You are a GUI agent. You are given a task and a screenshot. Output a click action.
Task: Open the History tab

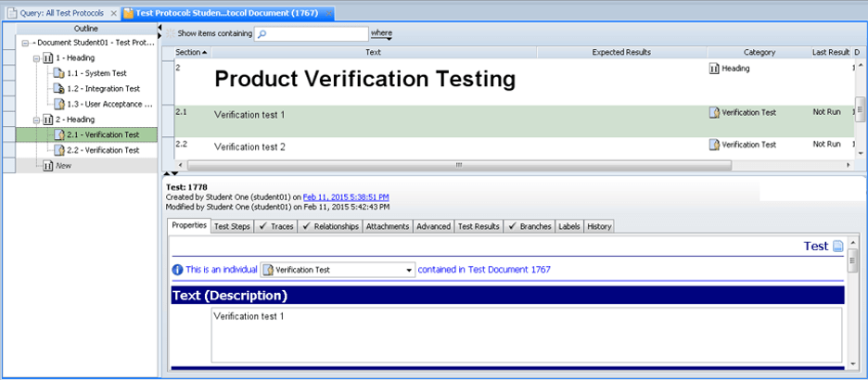click(x=599, y=226)
